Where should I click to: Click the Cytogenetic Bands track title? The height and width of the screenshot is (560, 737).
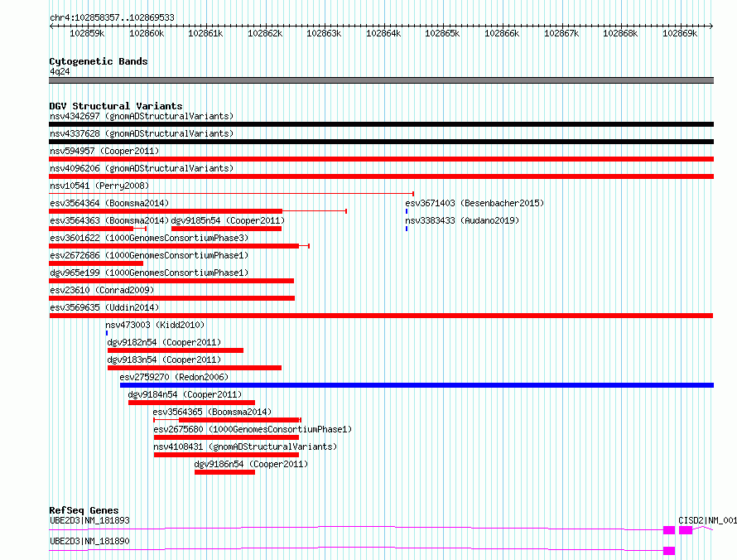click(x=99, y=61)
